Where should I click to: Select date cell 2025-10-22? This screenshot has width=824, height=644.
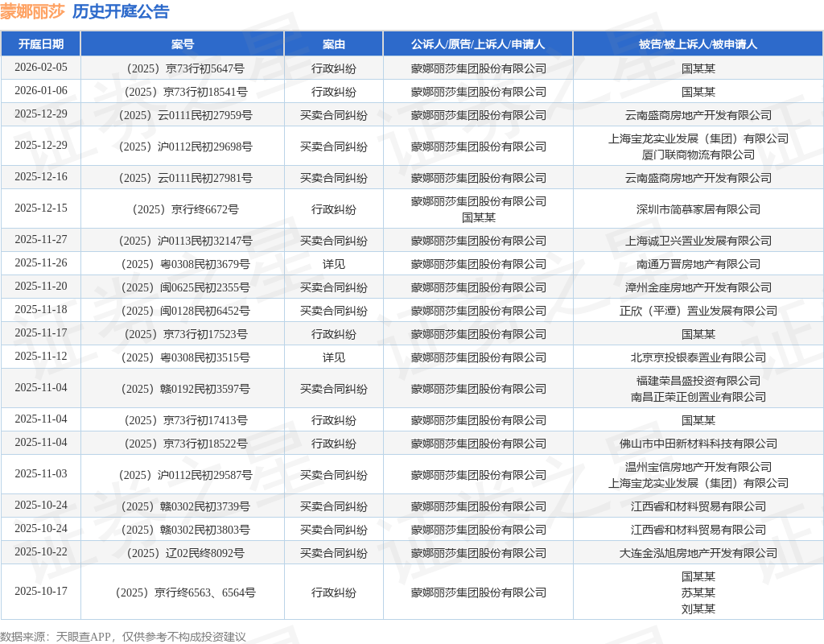(x=41, y=552)
